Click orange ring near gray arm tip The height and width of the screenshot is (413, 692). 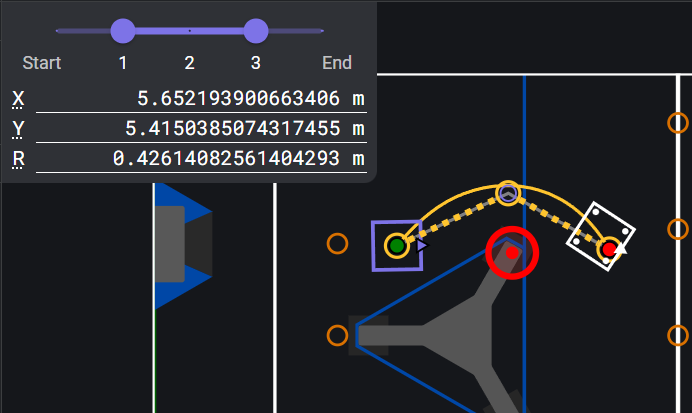[x=337, y=335]
